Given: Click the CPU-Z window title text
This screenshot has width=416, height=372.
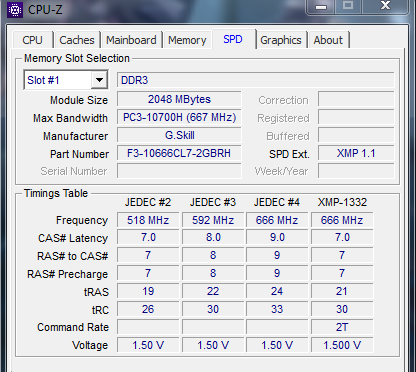Looking at the screenshot, I should (45, 10).
